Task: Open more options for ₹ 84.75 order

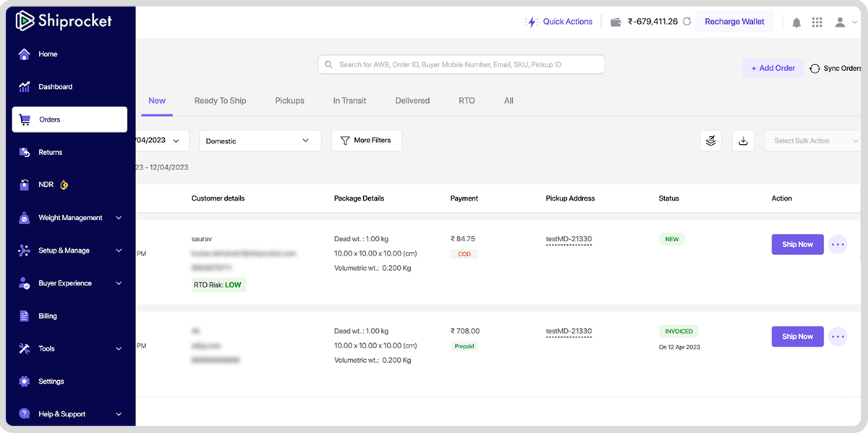Action: point(838,244)
